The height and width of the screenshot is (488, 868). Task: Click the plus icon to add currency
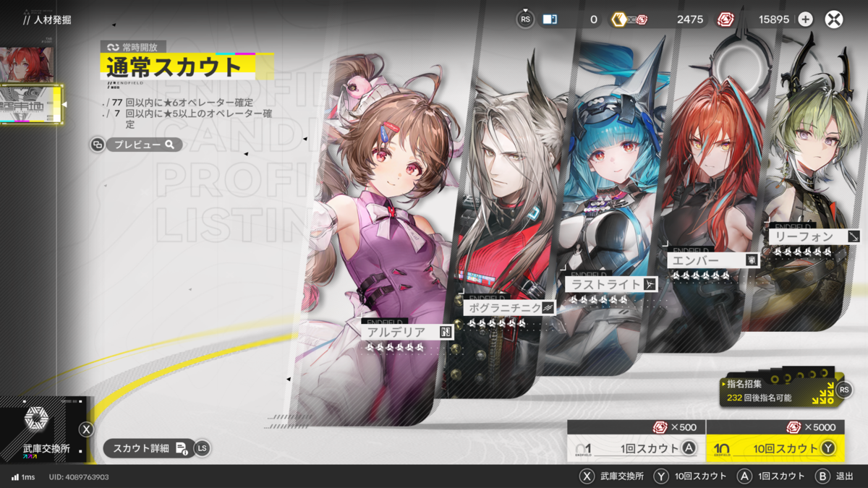(805, 20)
